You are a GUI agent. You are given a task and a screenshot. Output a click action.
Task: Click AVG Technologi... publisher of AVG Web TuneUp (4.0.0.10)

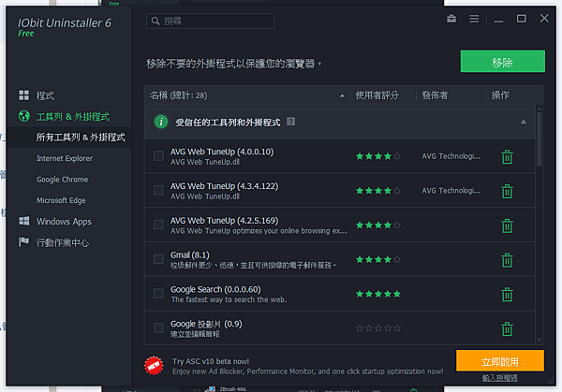451,156
